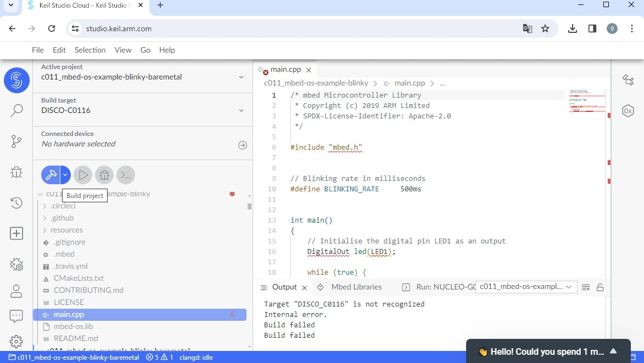Image resolution: width=644 pixels, height=363 pixels.
Task: Open the History sidebar clock icon
Action: (16, 203)
